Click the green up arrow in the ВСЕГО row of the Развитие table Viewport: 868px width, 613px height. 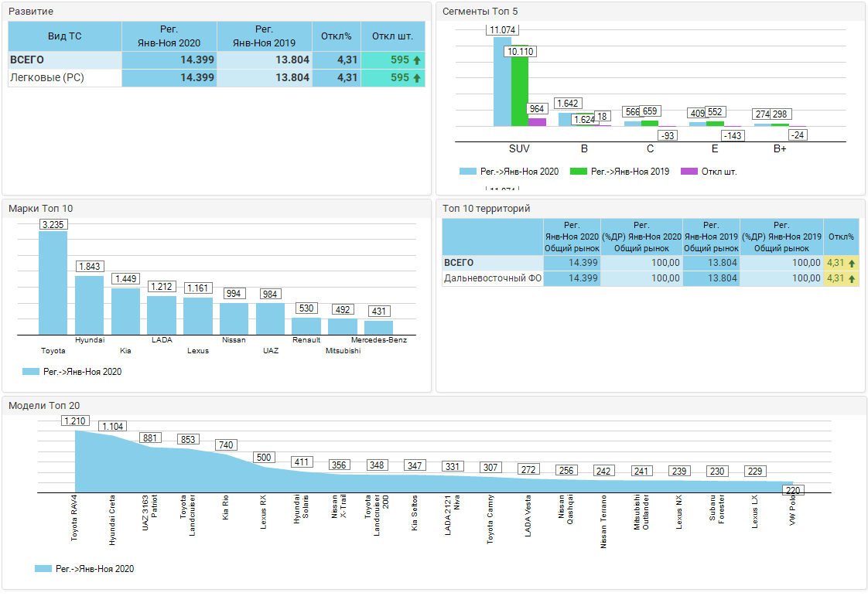(x=417, y=60)
